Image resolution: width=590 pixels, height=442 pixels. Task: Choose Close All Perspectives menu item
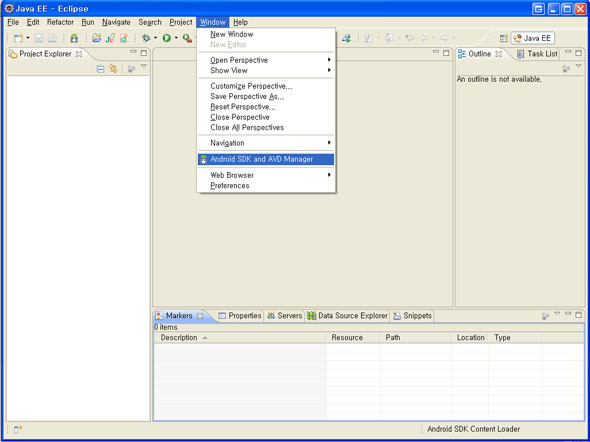266,128
